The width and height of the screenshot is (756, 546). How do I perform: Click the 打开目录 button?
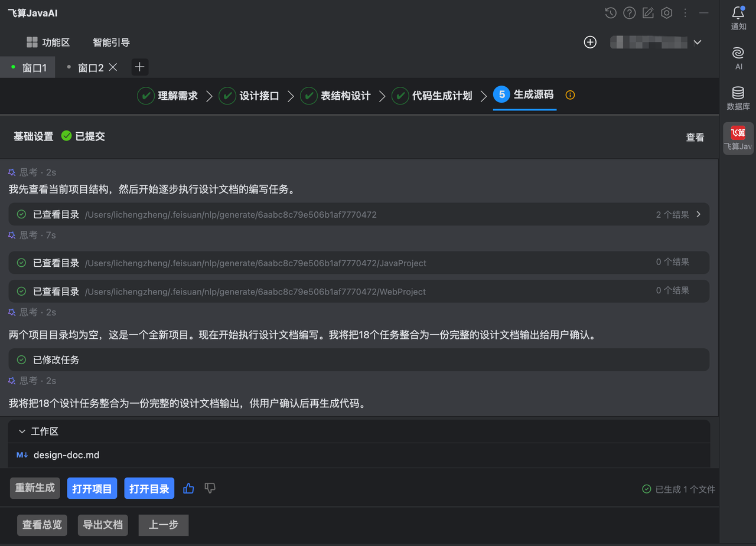149,488
